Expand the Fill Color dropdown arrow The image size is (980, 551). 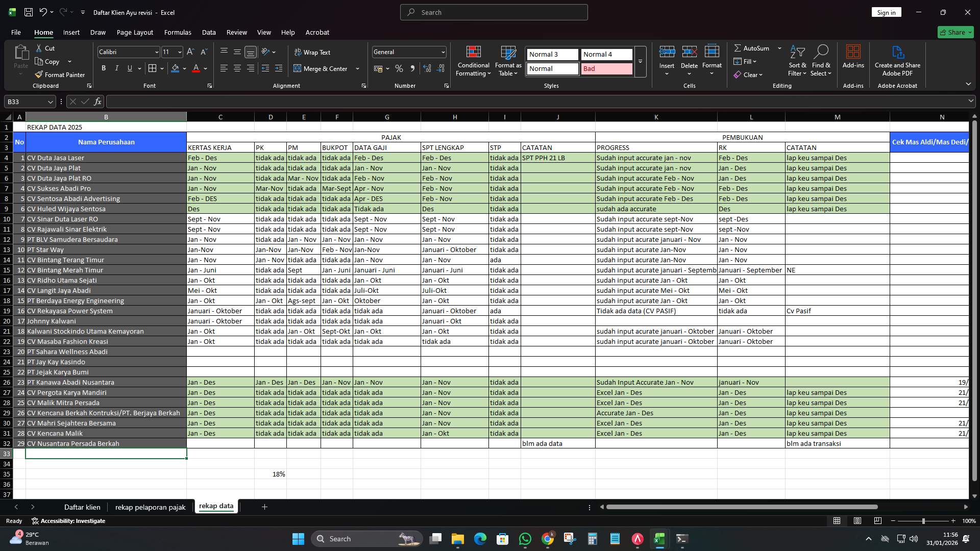[x=184, y=68]
